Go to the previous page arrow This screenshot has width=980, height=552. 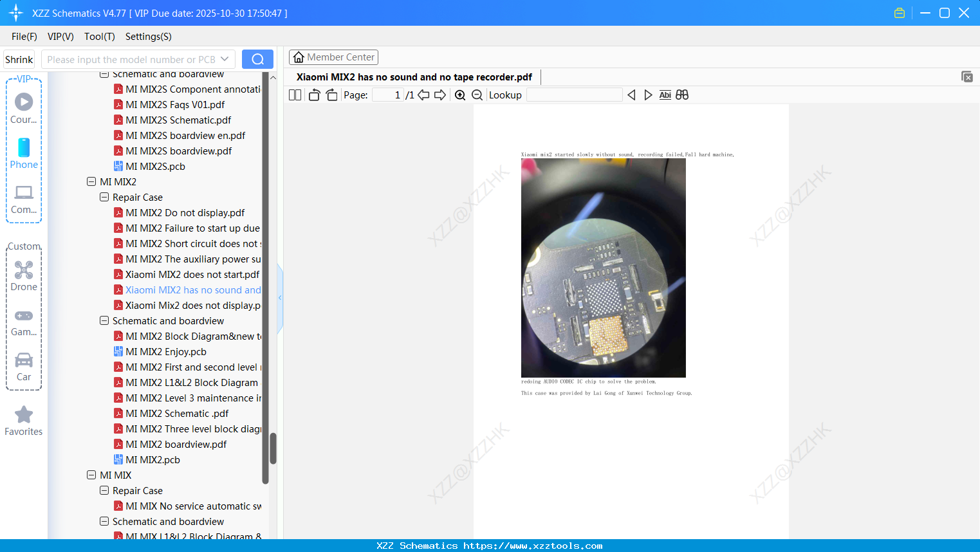coord(423,95)
